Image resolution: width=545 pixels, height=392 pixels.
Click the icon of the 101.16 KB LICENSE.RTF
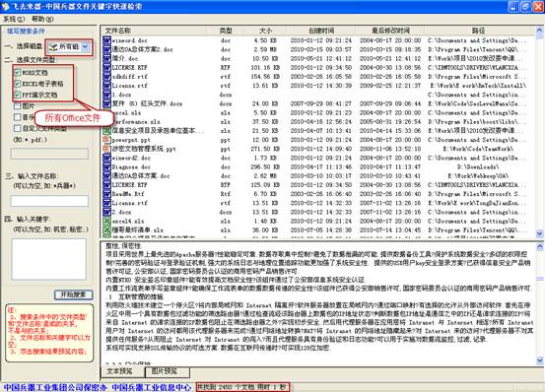coord(106,68)
